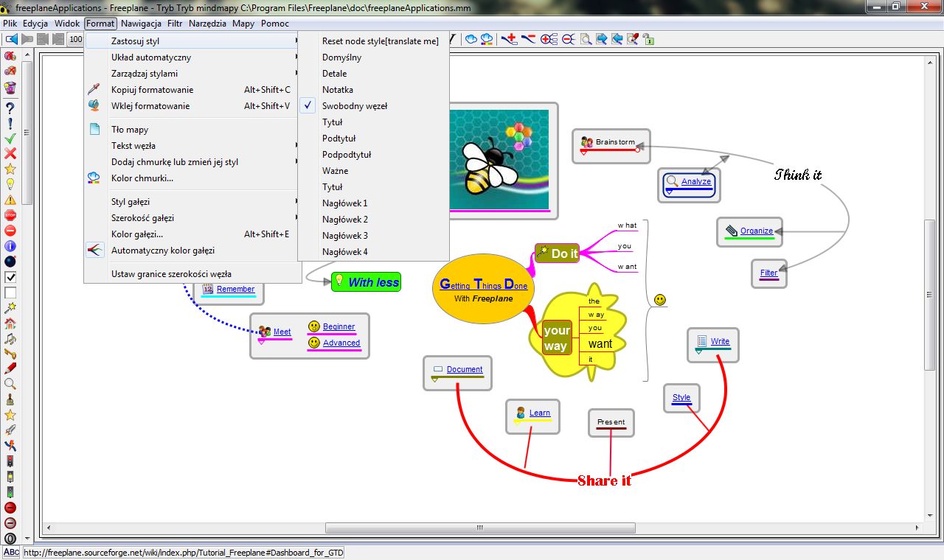Add the green check mark icon
This screenshot has height=560, width=944.
point(10,139)
